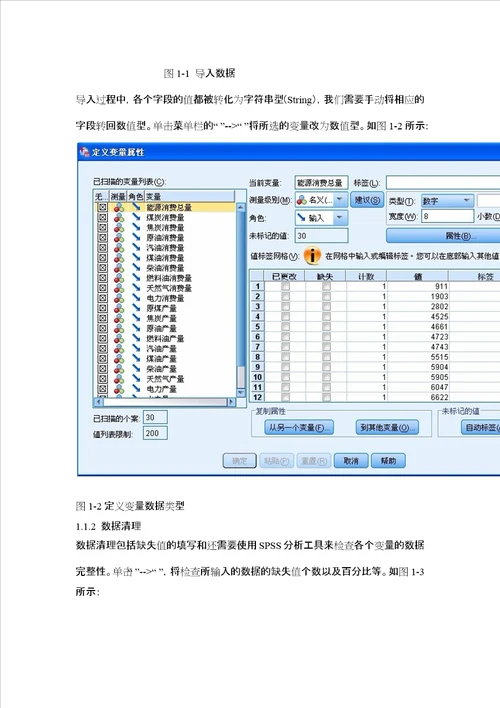
Task: Click the role arrow icon for 煤油产量
Action: click(x=136, y=359)
